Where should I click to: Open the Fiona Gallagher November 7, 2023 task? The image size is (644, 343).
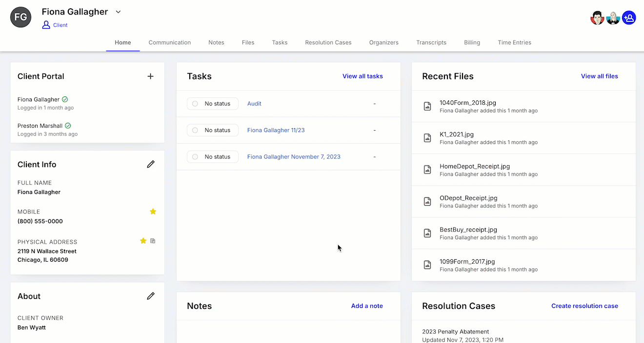[294, 157]
